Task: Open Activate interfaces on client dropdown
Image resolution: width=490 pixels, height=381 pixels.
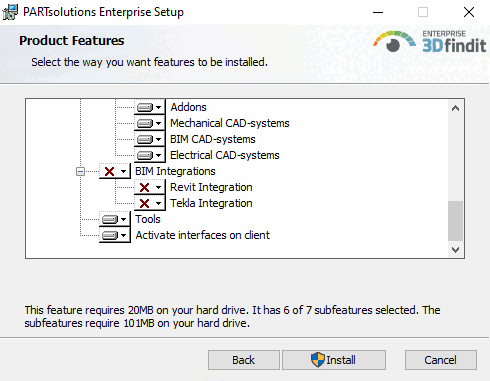Action: click(x=114, y=235)
